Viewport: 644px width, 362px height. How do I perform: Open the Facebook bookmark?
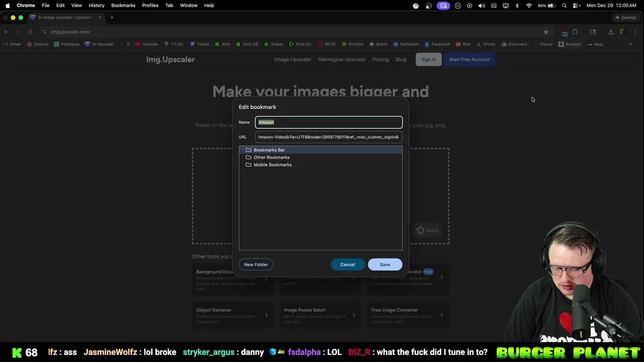[437, 44]
